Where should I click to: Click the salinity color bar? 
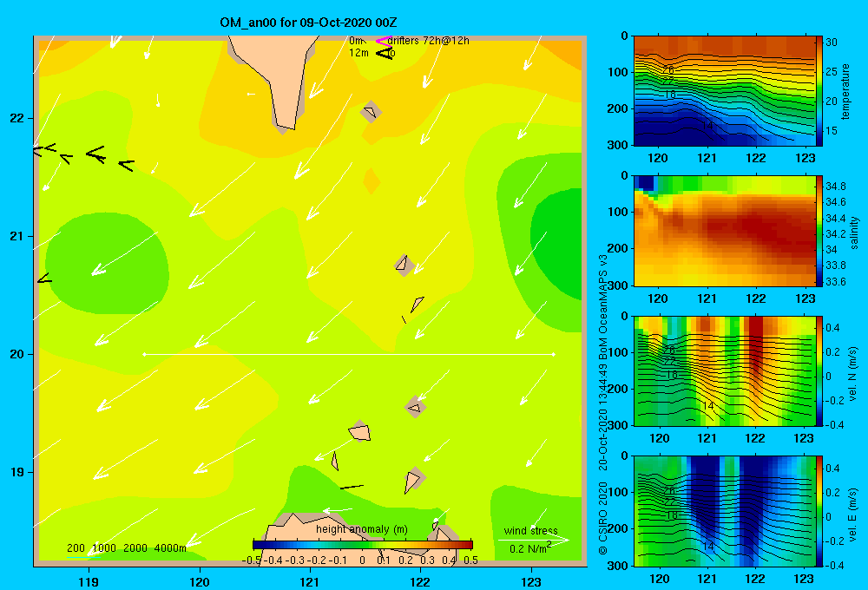(819, 231)
